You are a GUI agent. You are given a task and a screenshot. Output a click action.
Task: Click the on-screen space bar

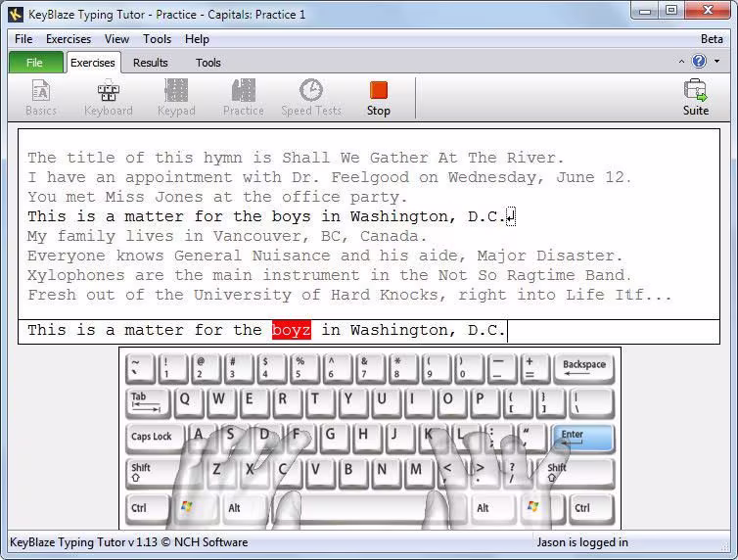coord(370,509)
